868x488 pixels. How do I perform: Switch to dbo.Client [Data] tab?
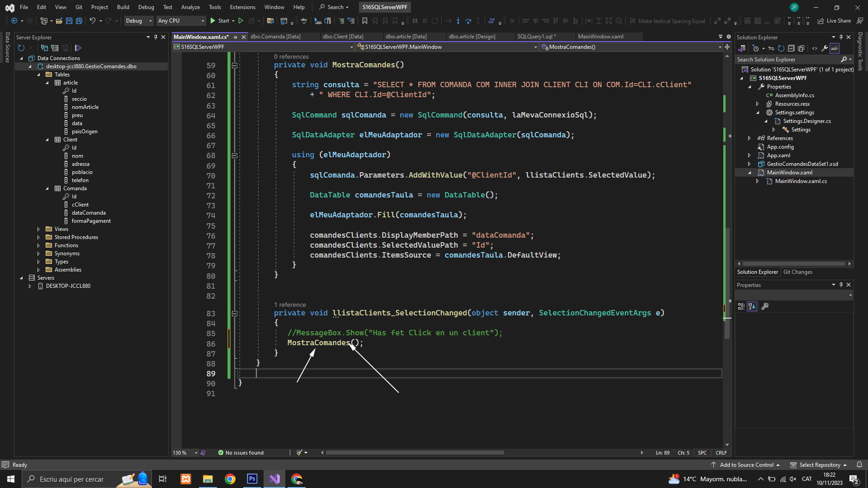(343, 37)
